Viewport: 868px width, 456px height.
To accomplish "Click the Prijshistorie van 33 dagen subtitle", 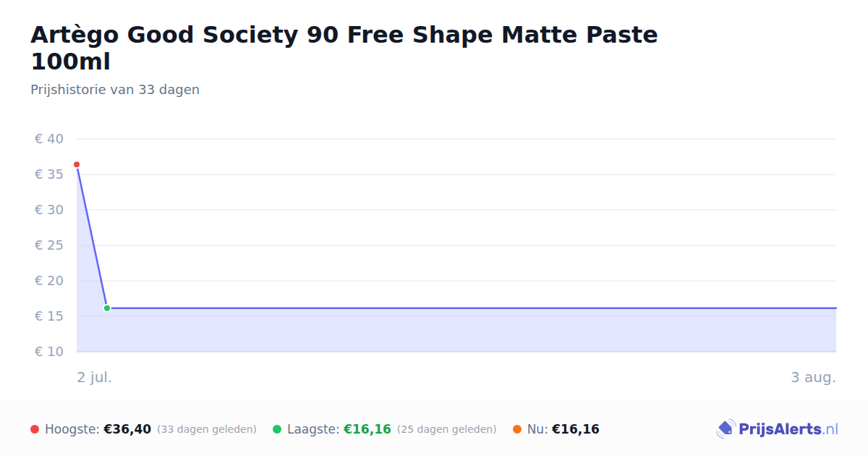I will click(x=115, y=90).
